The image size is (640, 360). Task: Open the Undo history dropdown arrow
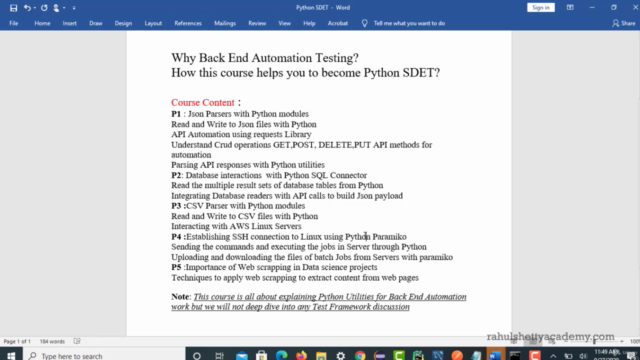click(x=35, y=8)
